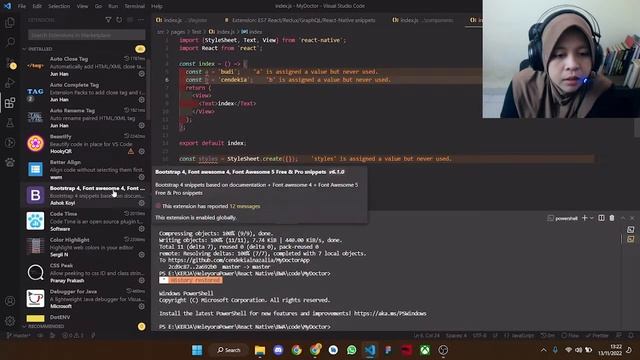Image resolution: width=640 pixels, height=360 pixels.
Task: Filter extensions with funnel icon
Action: tap(108, 20)
